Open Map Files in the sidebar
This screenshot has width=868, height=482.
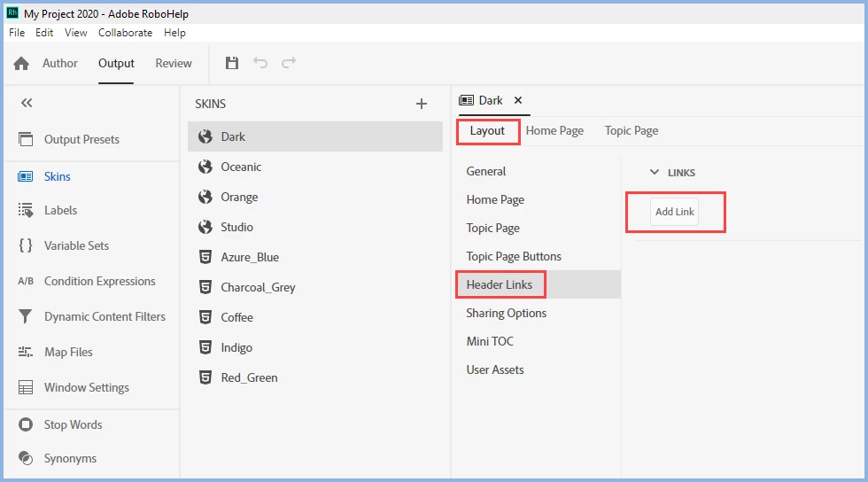pyautogui.click(x=68, y=352)
